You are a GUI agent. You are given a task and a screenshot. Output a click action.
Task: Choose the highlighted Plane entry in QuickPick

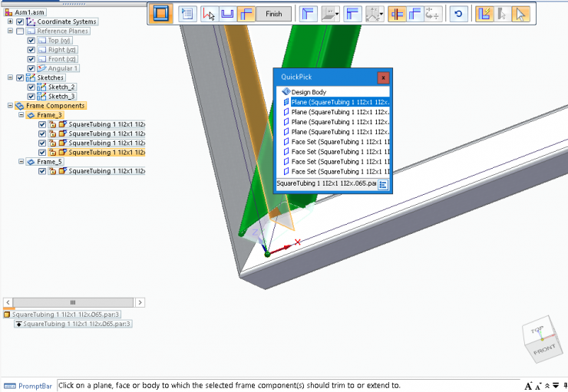338,102
